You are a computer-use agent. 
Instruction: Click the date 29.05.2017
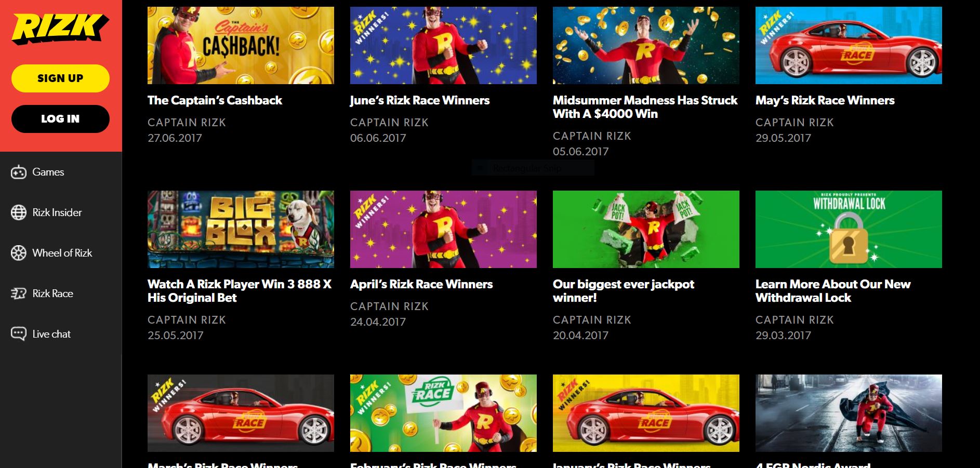click(x=783, y=138)
